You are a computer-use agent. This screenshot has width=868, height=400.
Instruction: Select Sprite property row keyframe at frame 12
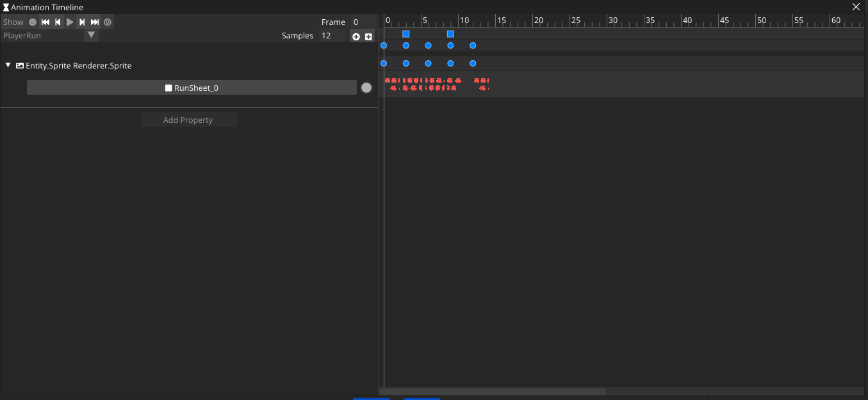point(473,63)
